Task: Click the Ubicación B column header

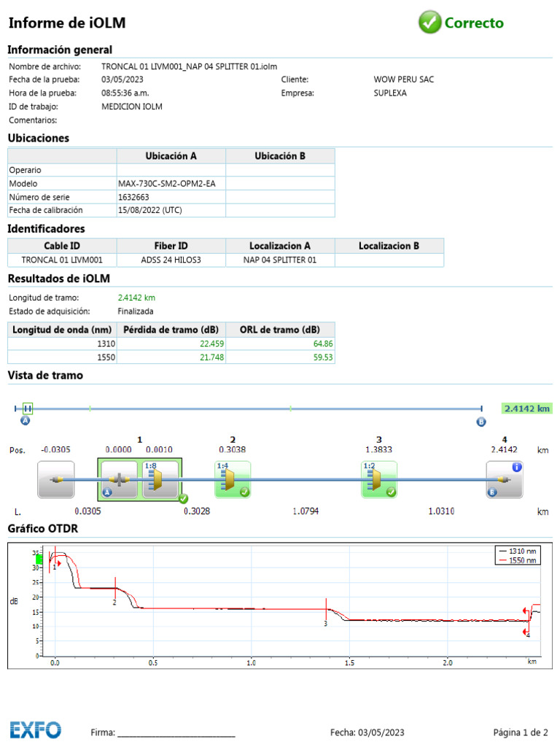Action: [280, 156]
